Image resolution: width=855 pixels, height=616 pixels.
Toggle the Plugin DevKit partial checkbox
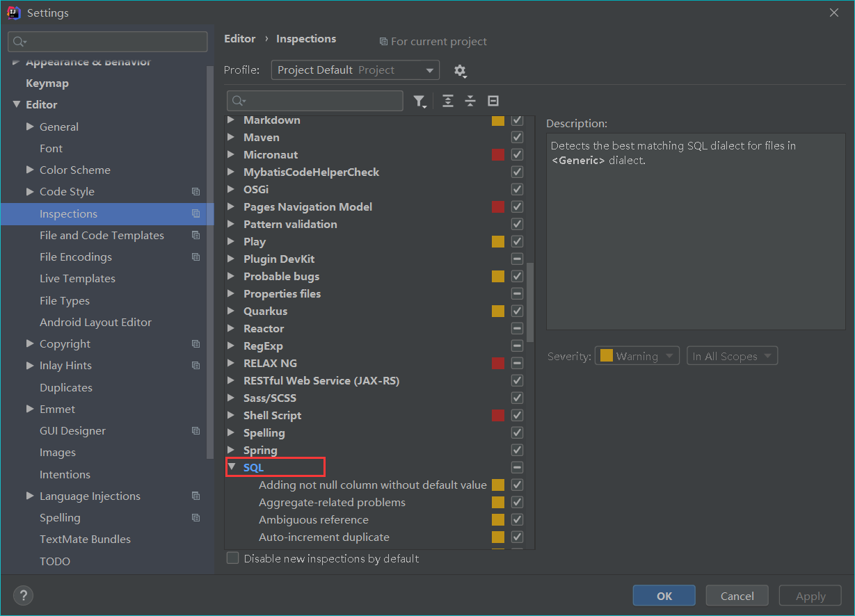517,259
